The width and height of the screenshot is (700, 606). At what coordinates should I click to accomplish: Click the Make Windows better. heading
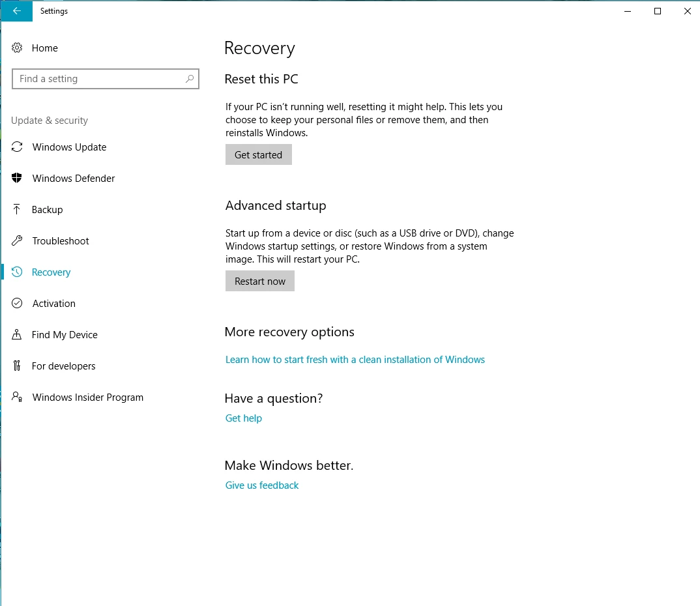click(x=289, y=465)
